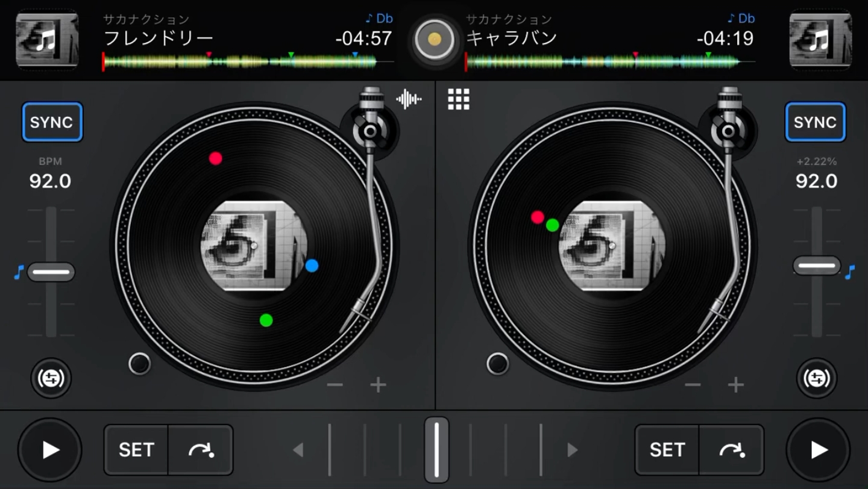Click right deck tempo slider handle
This screenshot has height=489, width=868.
[817, 266]
